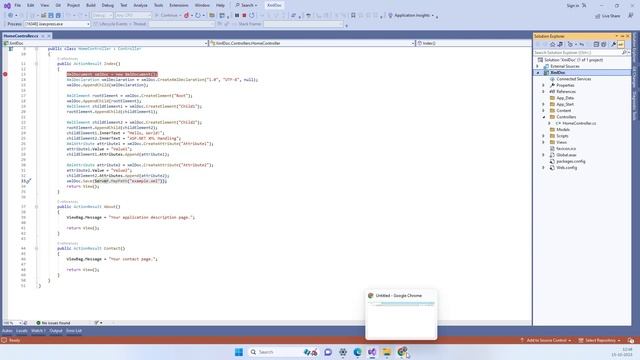Click Add to Source Control

[547, 340]
